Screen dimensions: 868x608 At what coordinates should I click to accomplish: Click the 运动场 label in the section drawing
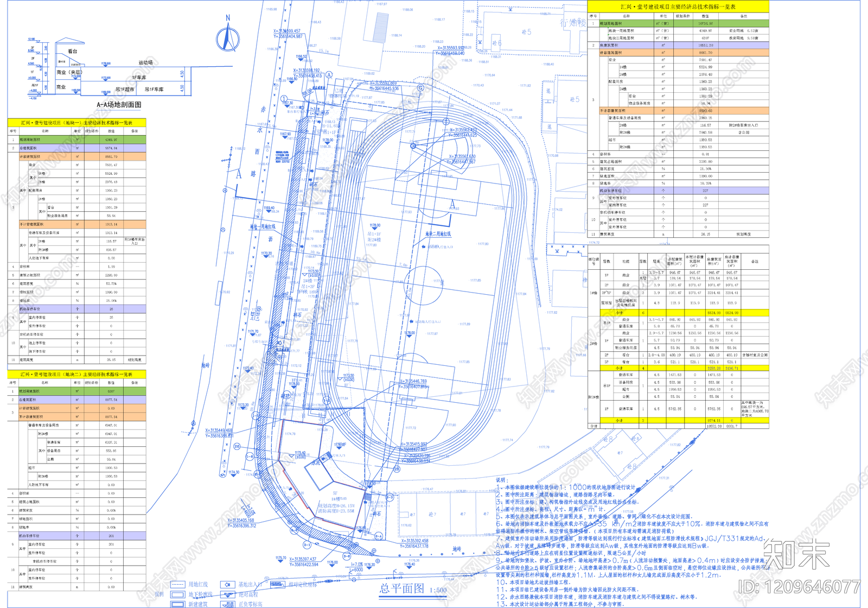145,62
